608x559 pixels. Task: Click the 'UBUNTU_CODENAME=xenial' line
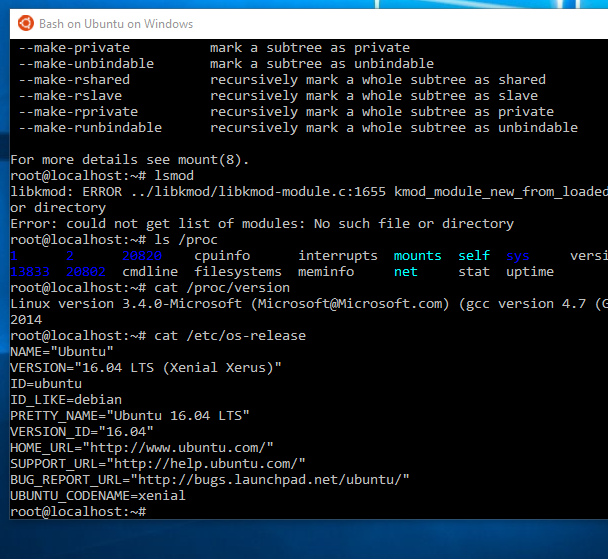[x=98, y=496]
